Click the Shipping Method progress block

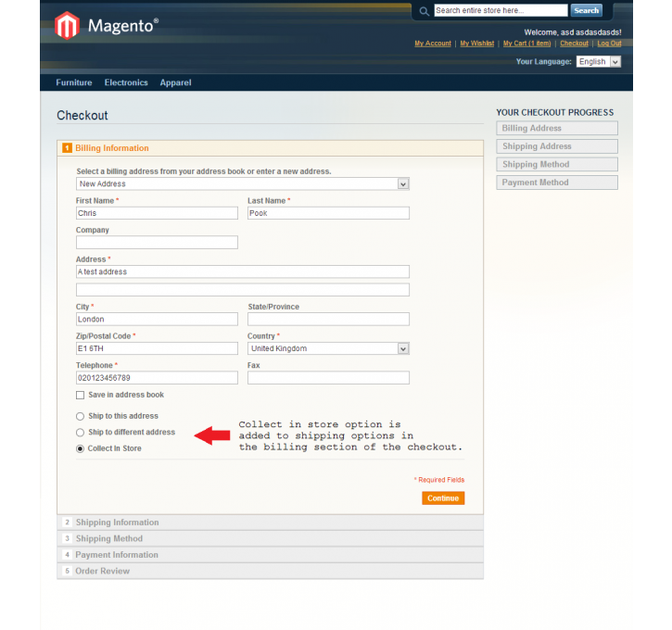(557, 165)
